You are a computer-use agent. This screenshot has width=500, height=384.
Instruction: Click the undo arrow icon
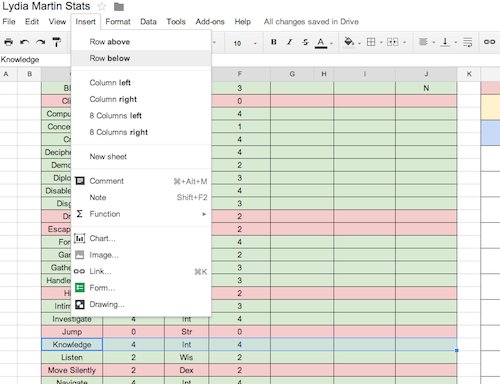pyautogui.click(x=24, y=42)
